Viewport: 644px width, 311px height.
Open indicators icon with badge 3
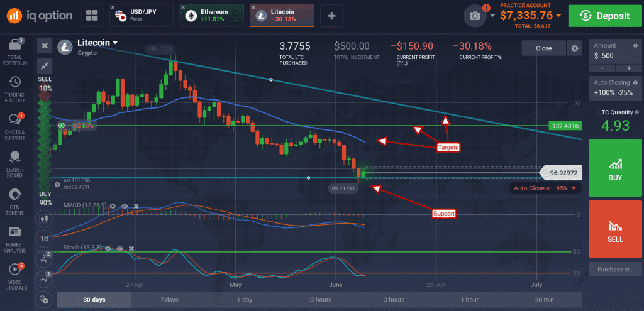pyautogui.click(x=44, y=278)
